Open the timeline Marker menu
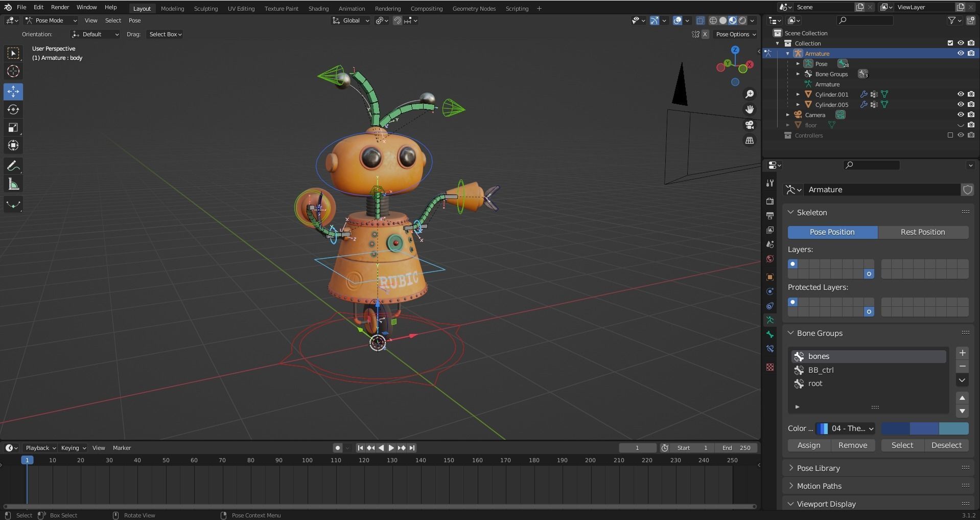This screenshot has width=980, height=520. (x=122, y=448)
